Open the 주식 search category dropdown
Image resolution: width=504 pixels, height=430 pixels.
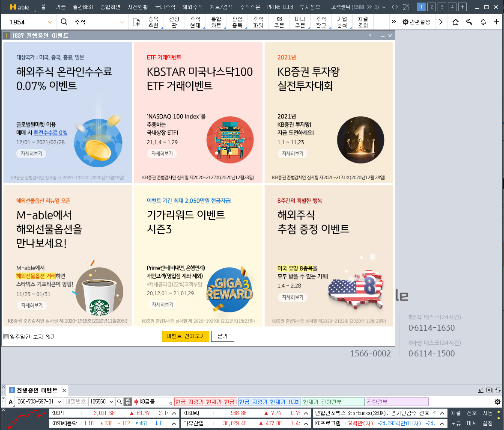[x=122, y=22]
